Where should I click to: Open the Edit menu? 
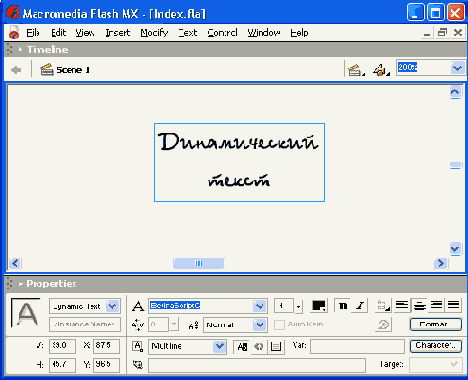pos(58,33)
